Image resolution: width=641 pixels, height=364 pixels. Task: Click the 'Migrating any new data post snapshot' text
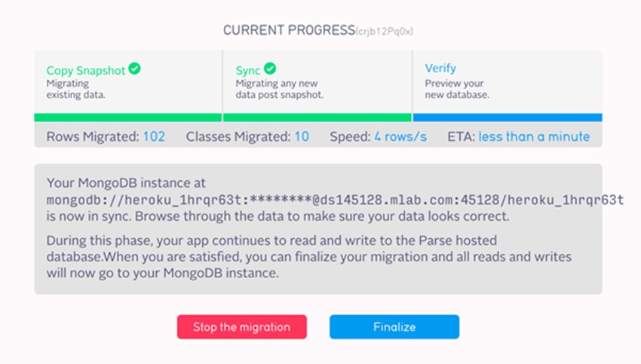click(280, 89)
